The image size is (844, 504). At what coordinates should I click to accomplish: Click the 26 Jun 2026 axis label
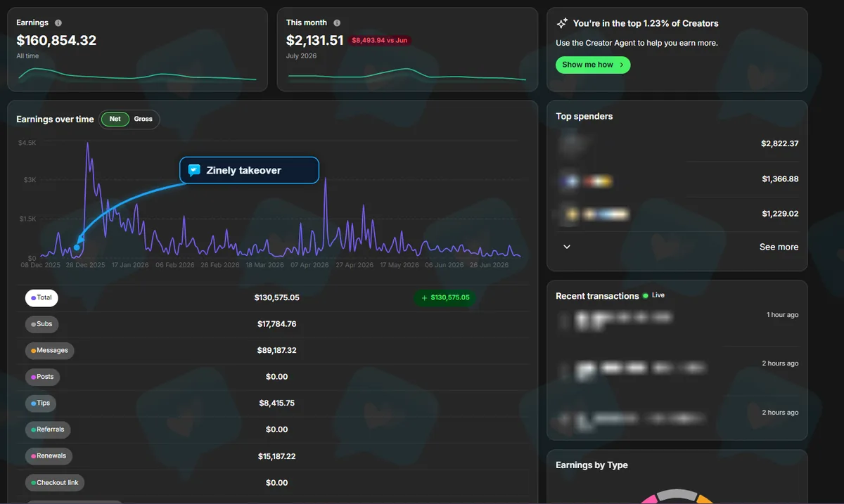pyautogui.click(x=489, y=266)
